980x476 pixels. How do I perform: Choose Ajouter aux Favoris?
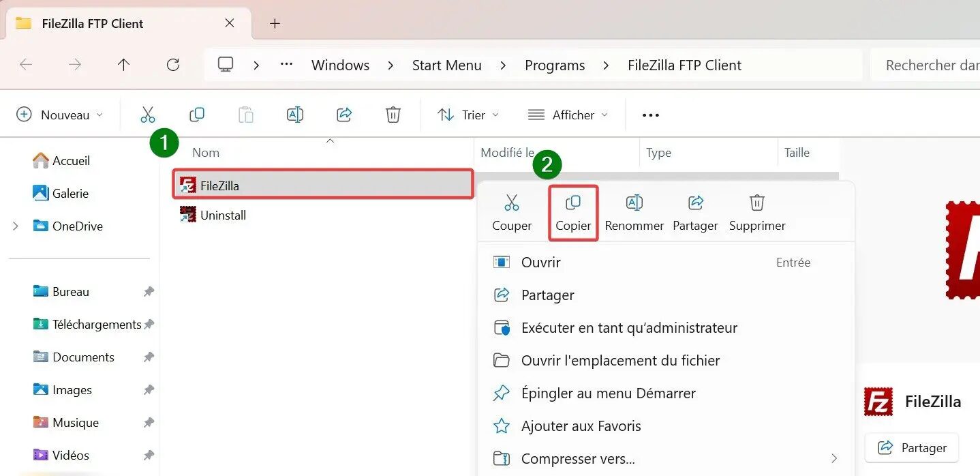666,426
